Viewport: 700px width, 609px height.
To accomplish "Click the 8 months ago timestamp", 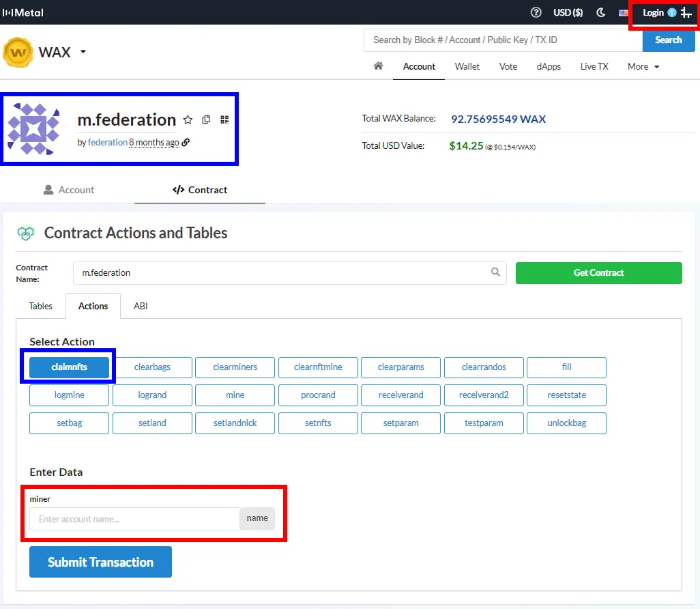I will coord(154,142).
